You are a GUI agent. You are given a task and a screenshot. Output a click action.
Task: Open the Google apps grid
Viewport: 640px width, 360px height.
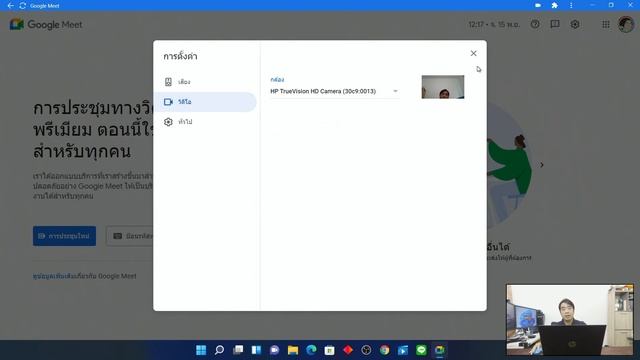pos(606,24)
